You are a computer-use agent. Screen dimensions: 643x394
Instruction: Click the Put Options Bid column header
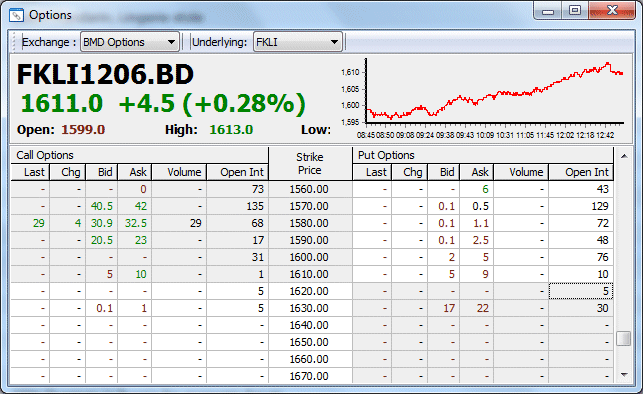(x=444, y=172)
